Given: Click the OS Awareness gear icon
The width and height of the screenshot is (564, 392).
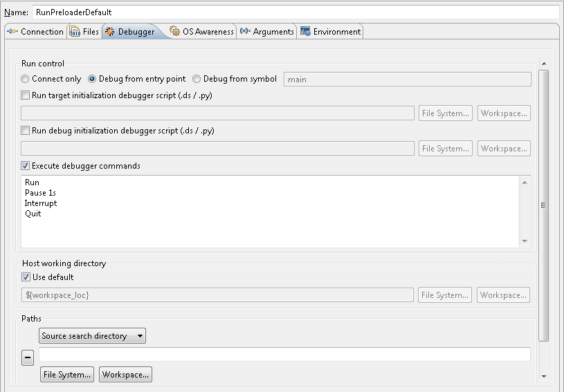Looking at the screenshot, I should [x=174, y=31].
